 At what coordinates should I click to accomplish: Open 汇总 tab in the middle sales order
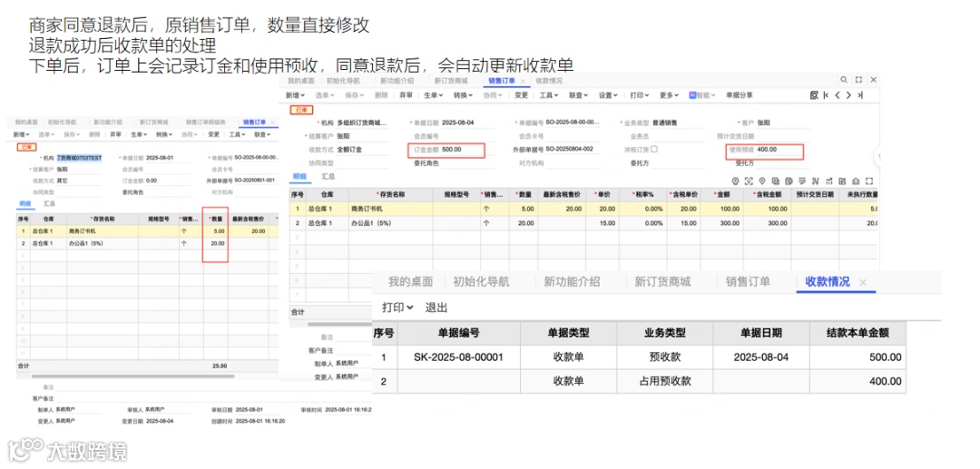coord(328,177)
